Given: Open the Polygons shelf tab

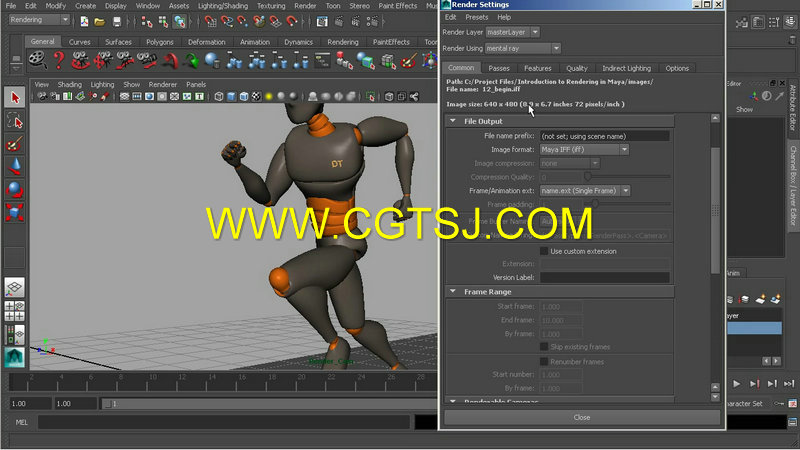Looking at the screenshot, I should point(160,42).
